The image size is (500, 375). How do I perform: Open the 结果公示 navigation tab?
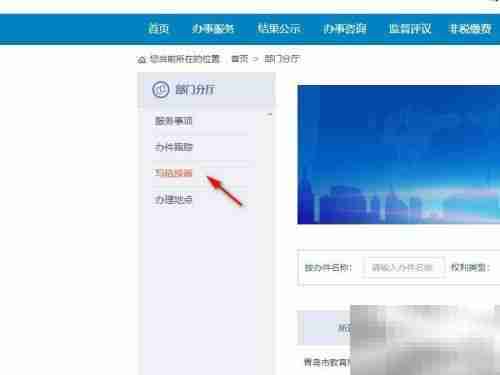coord(279,29)
